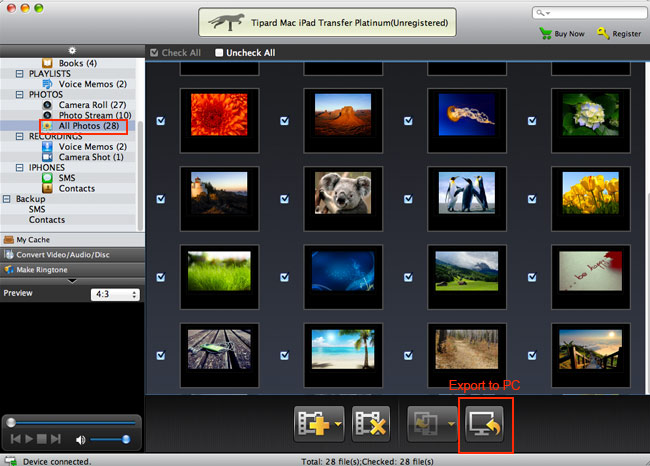Toggle the Uncheck All checkbox
The width and height of the screenshot is (650, 466).
(x=220, y=53)
